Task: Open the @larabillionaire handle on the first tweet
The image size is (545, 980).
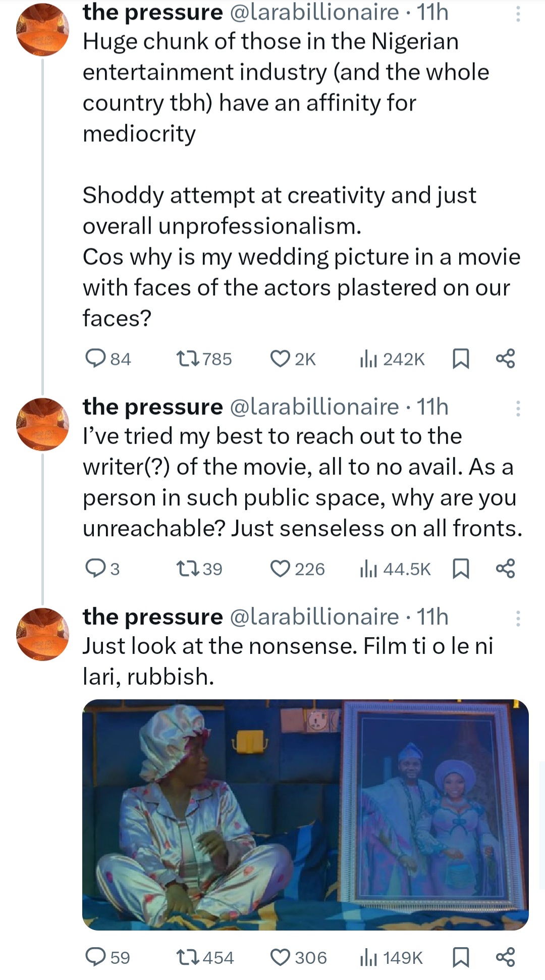Action: 314,12
